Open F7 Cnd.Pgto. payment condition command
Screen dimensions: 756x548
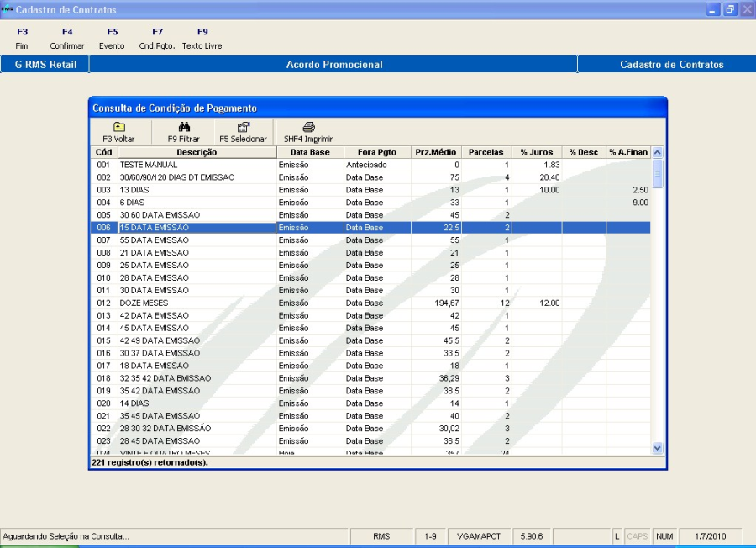[157, 39]
